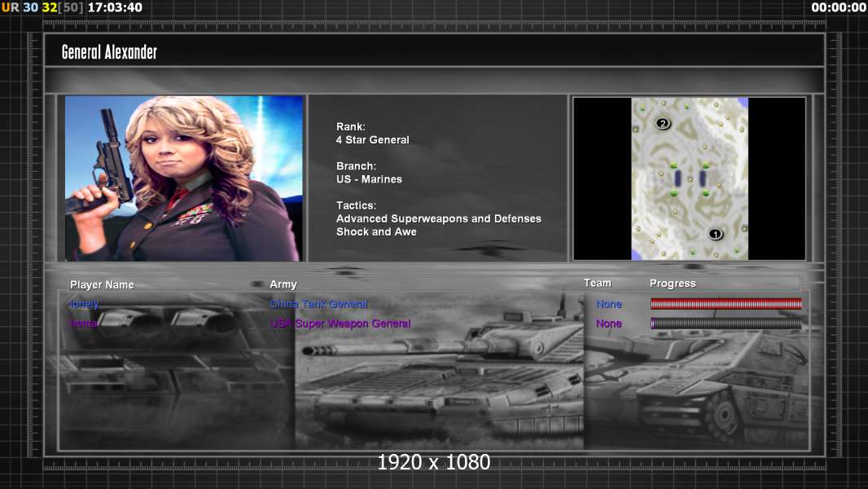The width and height of the screenshot is (868, 489).
Task: Click lonely's red loading progress bar
Action: tap(726, 303)
